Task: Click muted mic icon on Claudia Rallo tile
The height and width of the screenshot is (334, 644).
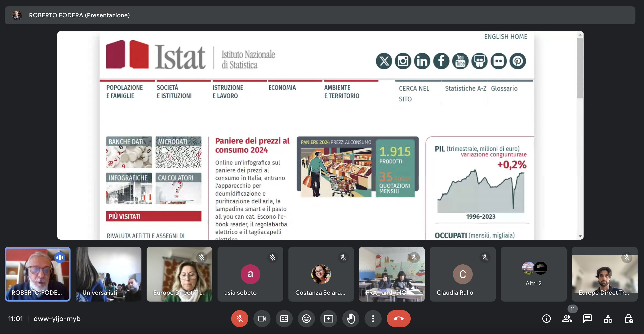Action: (485, 257)
